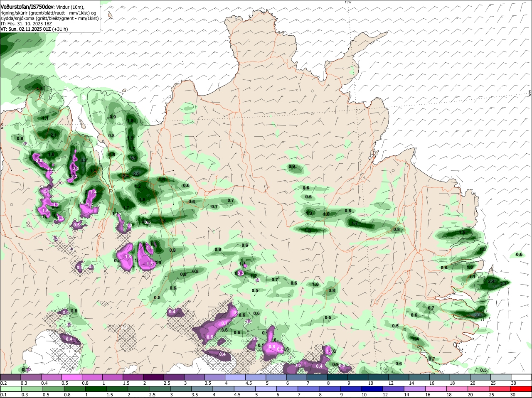
Task: Select the bright pink 0.5–0.8 swatch in snow legend
Action: [72, 377]
